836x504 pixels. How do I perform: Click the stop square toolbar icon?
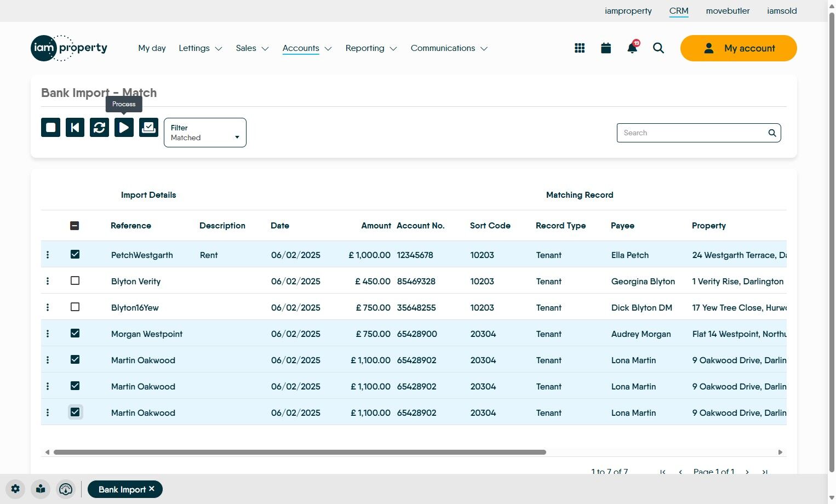(51, 128)
